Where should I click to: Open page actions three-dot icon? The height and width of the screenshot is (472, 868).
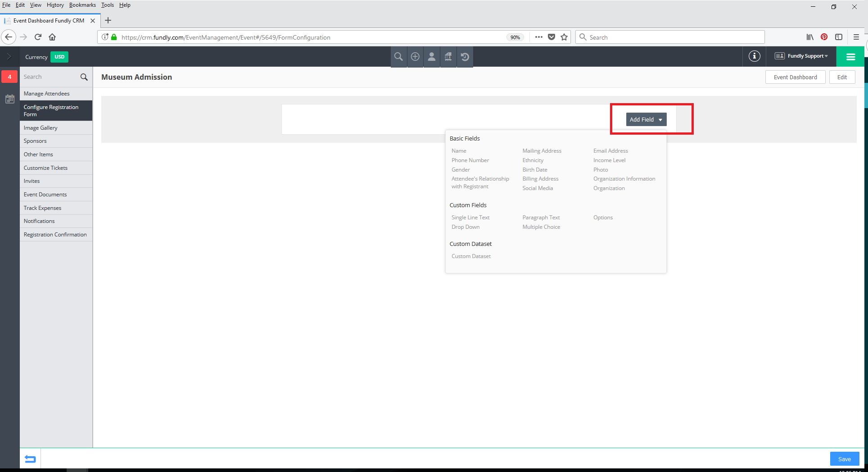pyautogui.click(x=538, y=37)
